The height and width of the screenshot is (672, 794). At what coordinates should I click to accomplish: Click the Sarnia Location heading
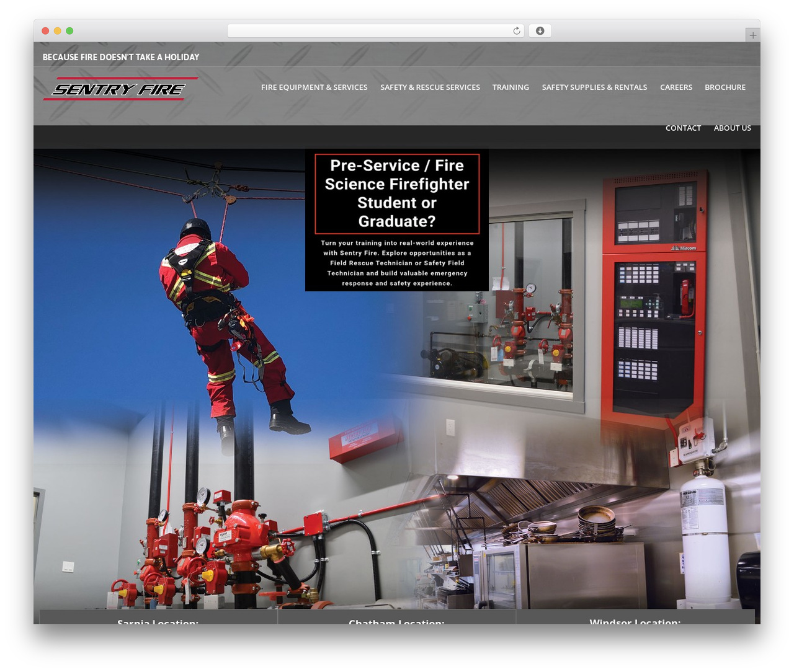pyautogui.click(x=158, y=621)
